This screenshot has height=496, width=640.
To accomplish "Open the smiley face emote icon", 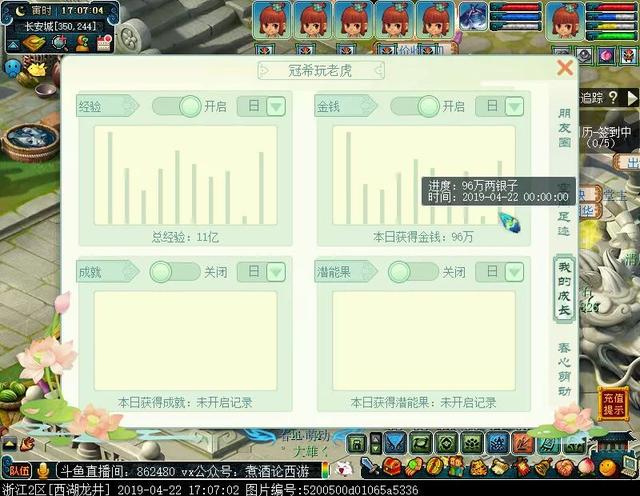I will (x=608, y=467).
